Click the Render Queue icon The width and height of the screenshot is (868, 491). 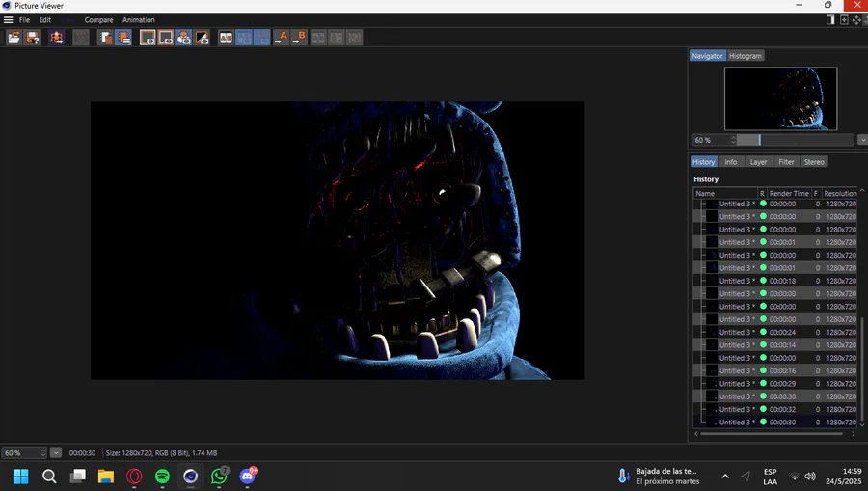coord(57,38)
